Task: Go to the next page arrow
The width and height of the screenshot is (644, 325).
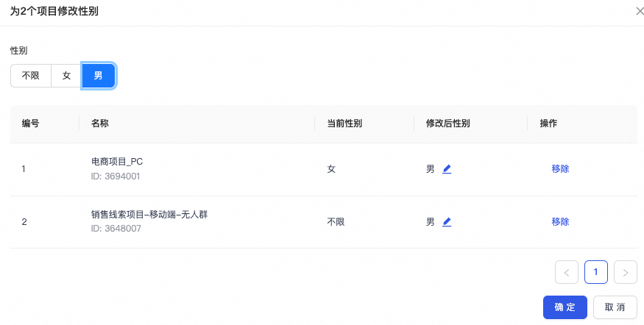Action: tap(625, 272)
